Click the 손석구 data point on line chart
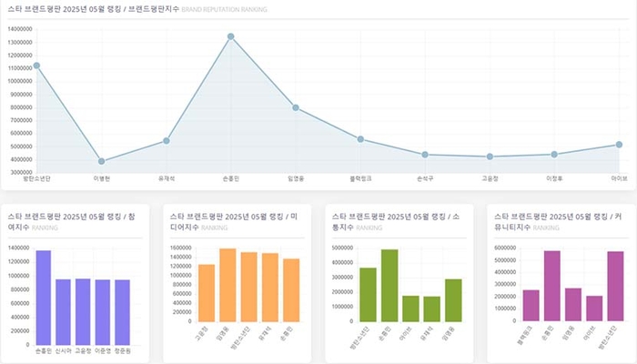This screenshot has width=637, height=364. coord(425,155)
